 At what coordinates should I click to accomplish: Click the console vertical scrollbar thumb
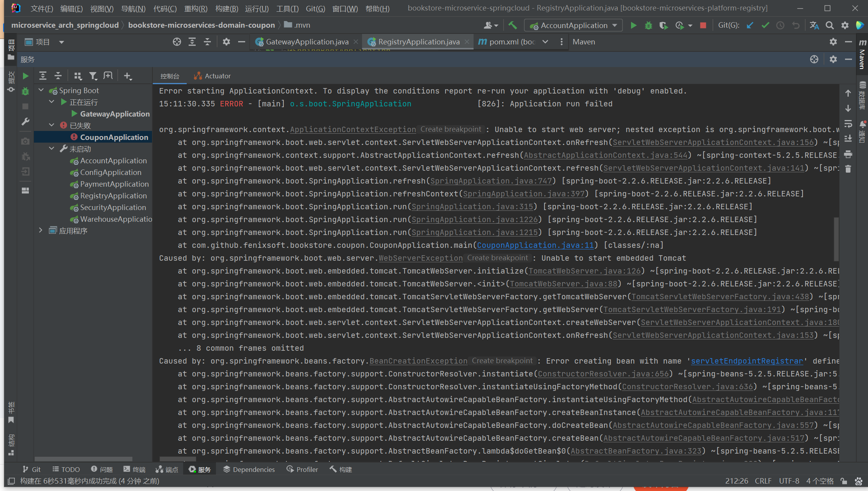coord(836,238)
